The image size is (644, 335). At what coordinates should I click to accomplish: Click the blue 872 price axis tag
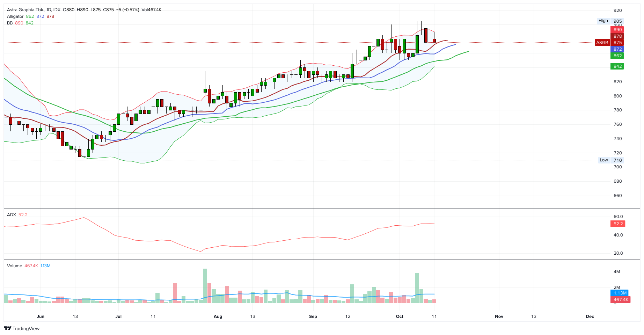[617, 49]
